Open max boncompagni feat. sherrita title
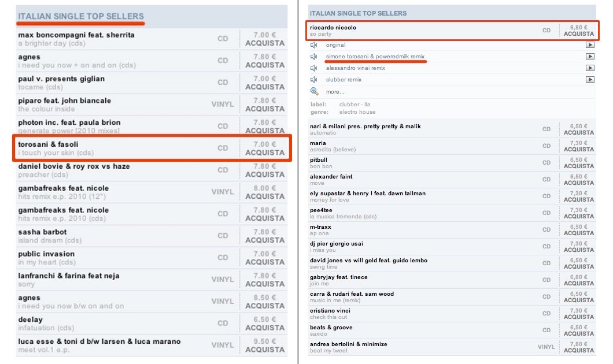The height and width of the screenshot is (364, 613). [x=76, y=35]
